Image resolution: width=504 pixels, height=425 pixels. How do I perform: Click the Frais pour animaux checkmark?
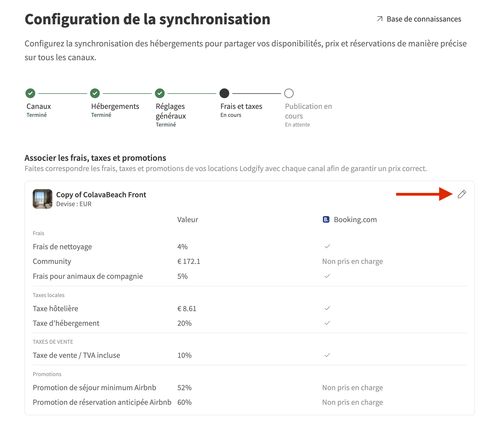(327, 276)
